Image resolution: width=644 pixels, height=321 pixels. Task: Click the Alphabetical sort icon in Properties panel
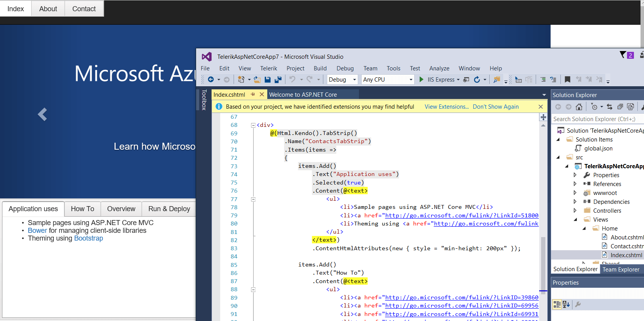click(x=566, y=304)
